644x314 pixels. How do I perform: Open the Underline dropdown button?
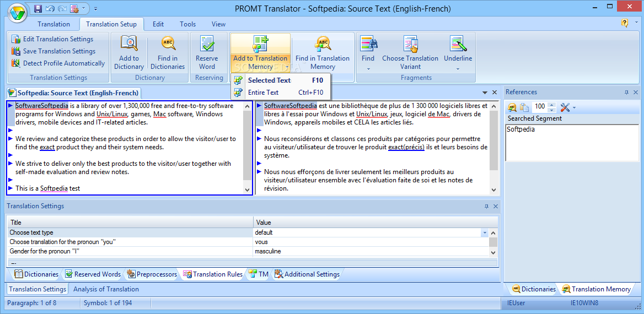click(458, 53)
